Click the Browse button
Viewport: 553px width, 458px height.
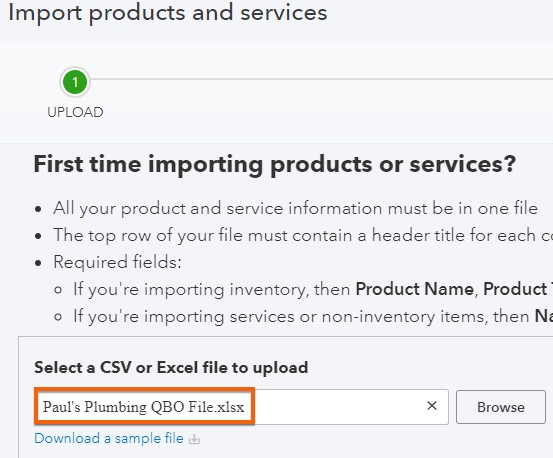pos(501,407)
